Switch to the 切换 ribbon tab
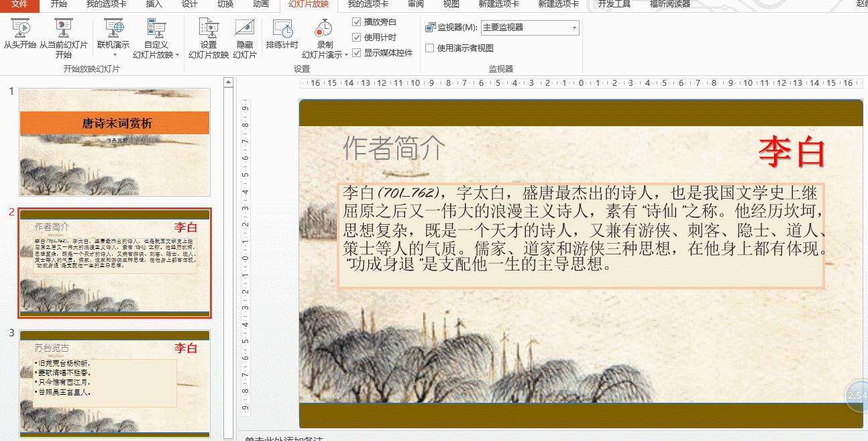 [226, 4]
